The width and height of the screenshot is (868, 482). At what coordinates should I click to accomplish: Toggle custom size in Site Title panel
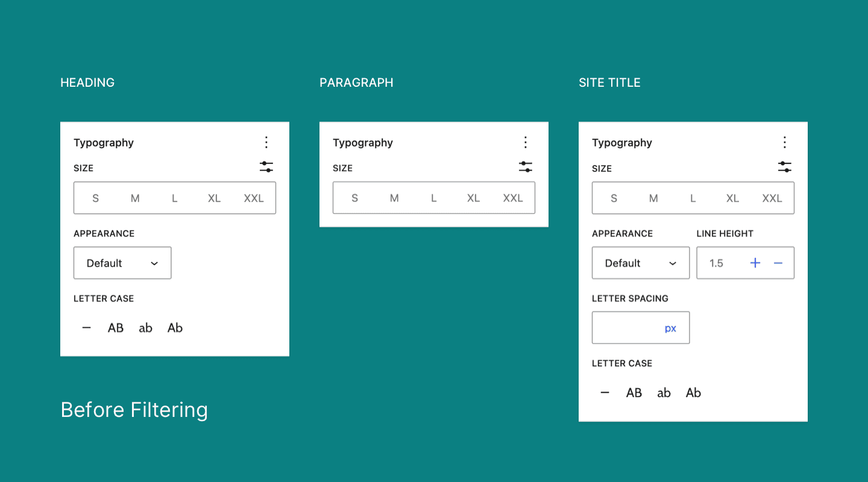coord(785,167)
